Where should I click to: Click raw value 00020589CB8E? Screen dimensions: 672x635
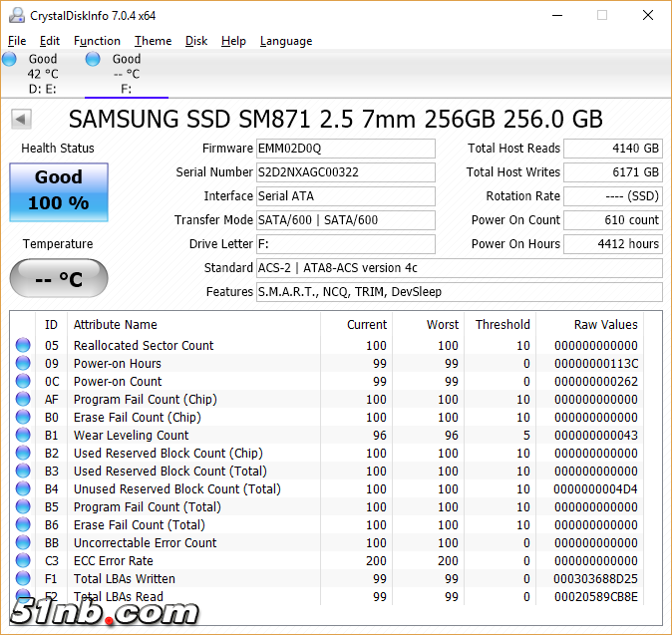pos(596,597)
